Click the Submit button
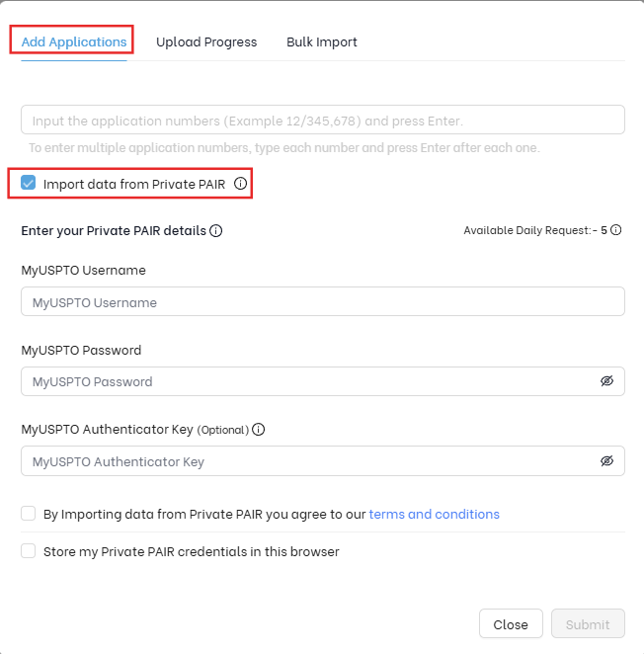This screenshot has width=644, height=654. coord(588,624)
